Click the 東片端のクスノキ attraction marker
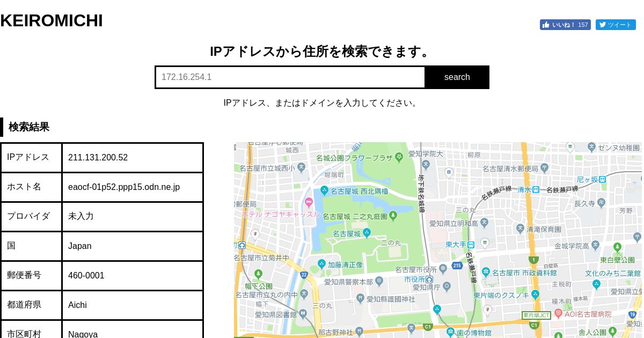Viewport: 644px width, 338px height. pos(535,294)
